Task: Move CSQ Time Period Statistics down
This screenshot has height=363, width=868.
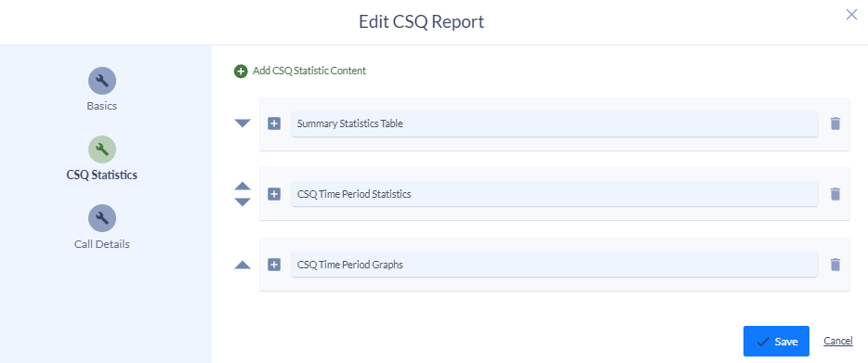Action: tap(243, 202)
